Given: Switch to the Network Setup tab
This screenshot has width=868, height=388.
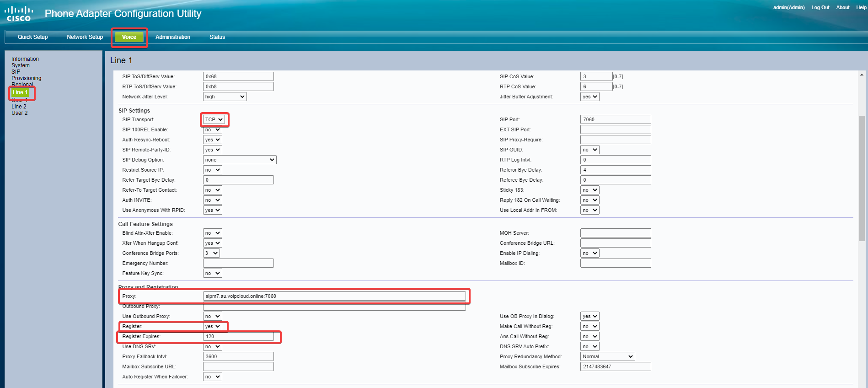Looking at the screenshot, I should pos(85,37).
